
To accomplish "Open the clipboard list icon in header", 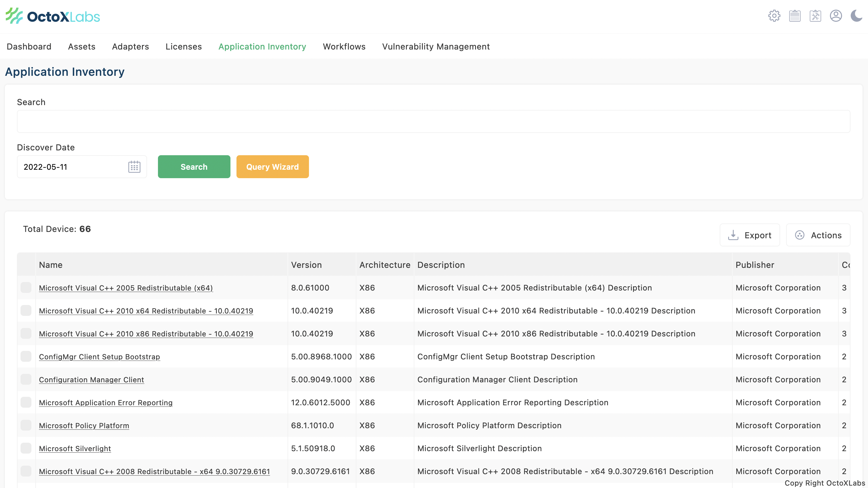I will click(795, 16).
